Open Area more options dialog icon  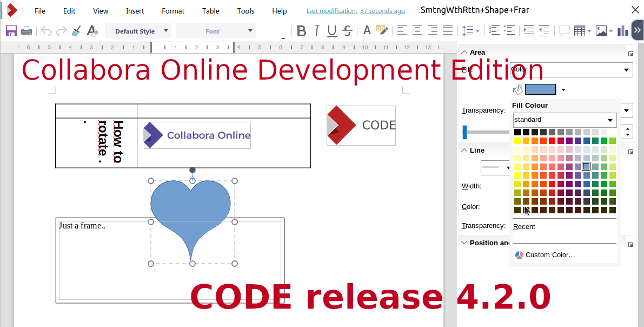(630, 54)
